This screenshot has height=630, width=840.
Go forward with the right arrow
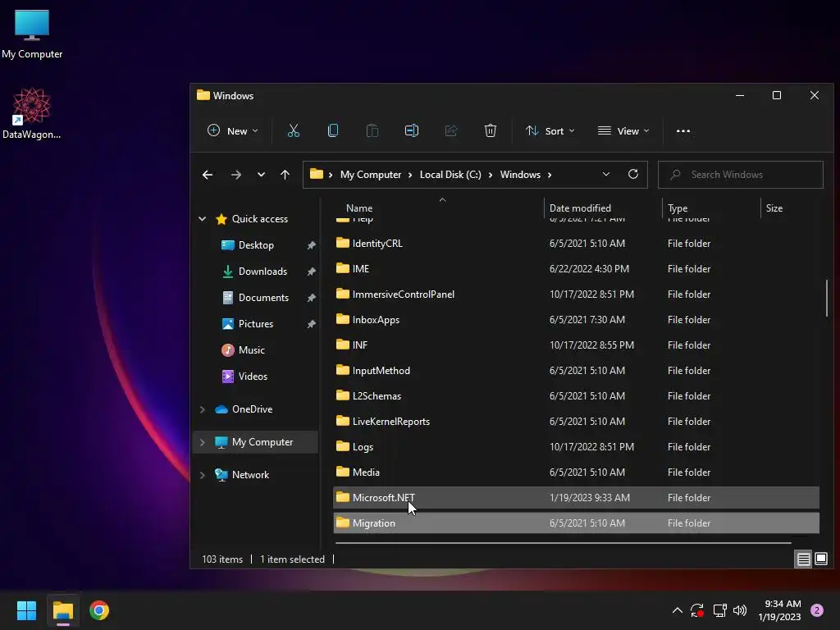click(235, 175)
